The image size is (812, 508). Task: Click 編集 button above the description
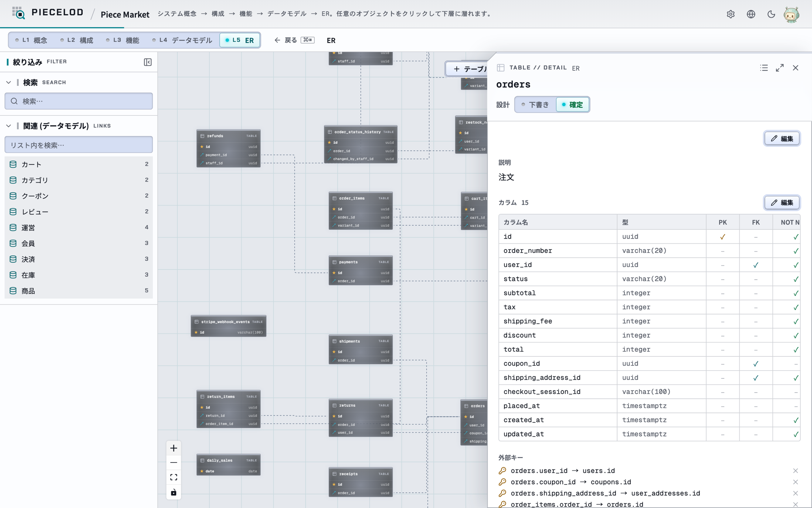tap(782, 139)
